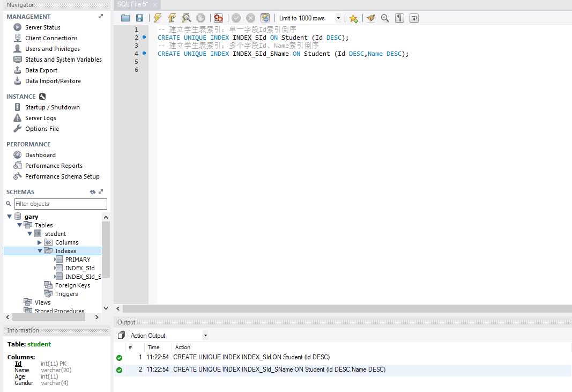572x392 pixels.
Task: Click the Options File wrench icon
Action: pos(17,129)
